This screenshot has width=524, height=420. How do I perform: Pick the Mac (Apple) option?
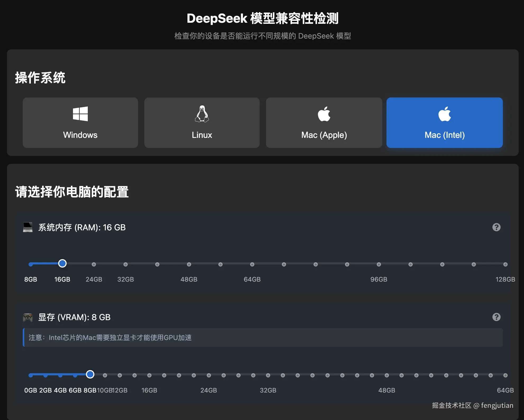pos(324,123)
